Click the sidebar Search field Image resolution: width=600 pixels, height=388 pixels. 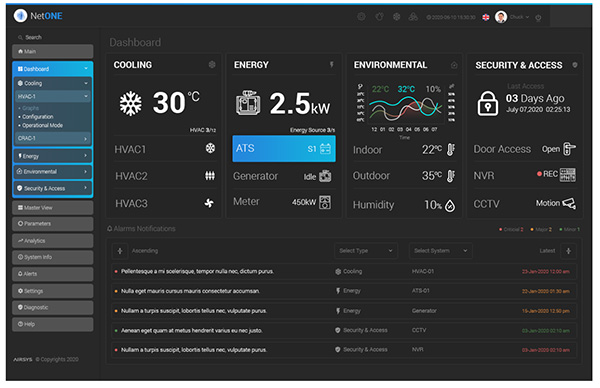pos(53,37)
